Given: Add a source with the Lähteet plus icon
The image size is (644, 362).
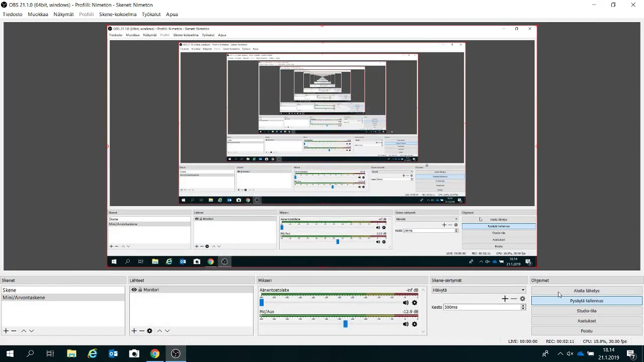Looking at the screenshot, I should point(134,331).
